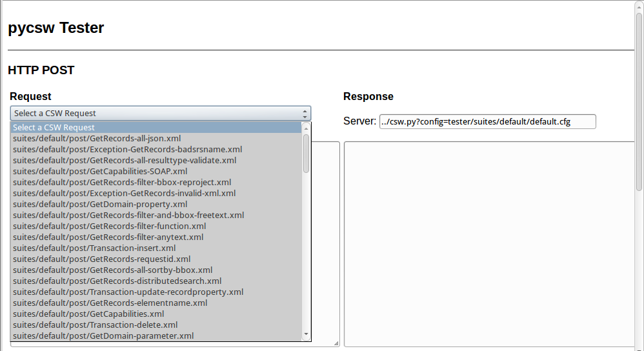The width and height of the screenshot is (644, 351).
Task: Pick Transaction-delete.xml option
Action: click(x=156, y=325)
